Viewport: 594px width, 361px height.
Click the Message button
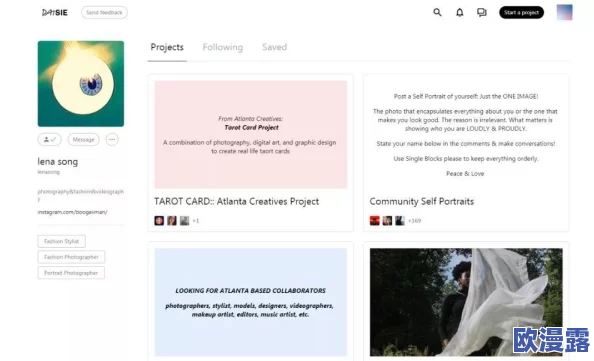click(84, 139)
